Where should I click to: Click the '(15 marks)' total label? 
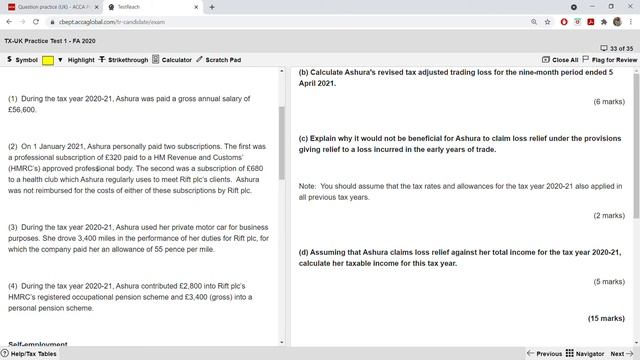click(x=606, y=318)
